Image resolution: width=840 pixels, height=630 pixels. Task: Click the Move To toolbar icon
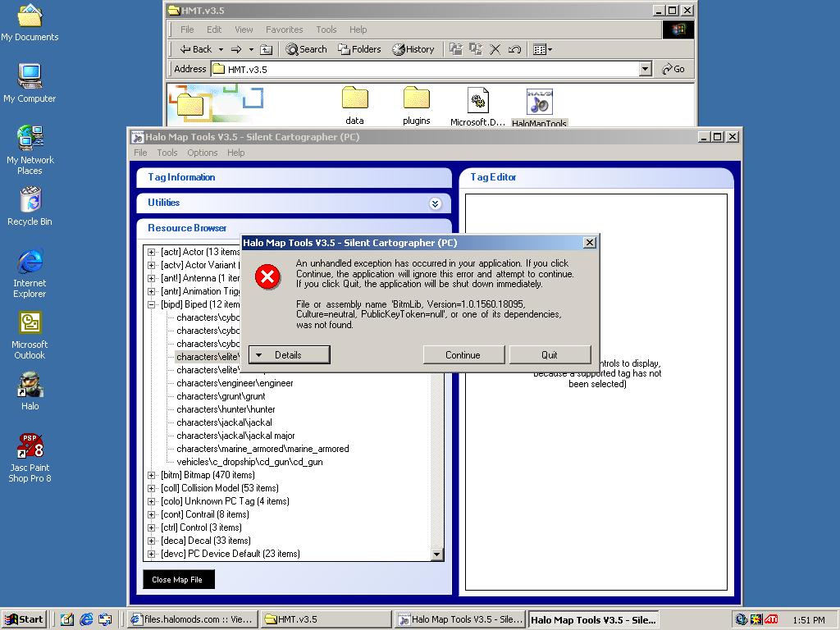[x=456, y=49]
